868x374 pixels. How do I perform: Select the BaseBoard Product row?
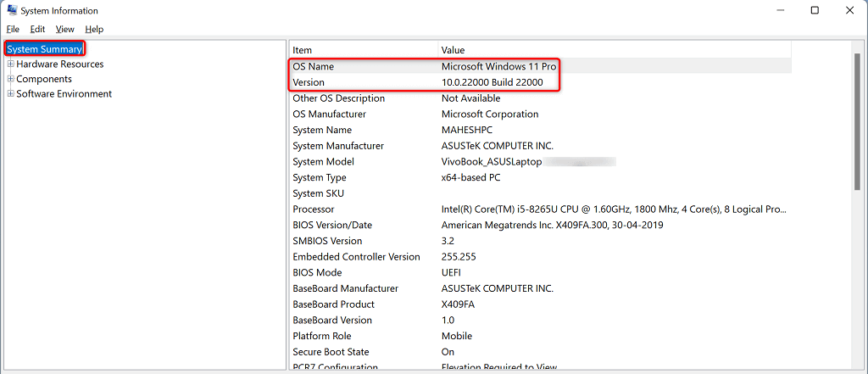(x=333, y=304)
